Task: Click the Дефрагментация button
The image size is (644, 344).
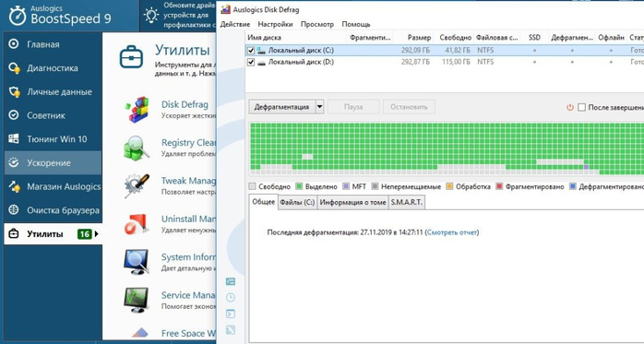Action: [281, 107]
